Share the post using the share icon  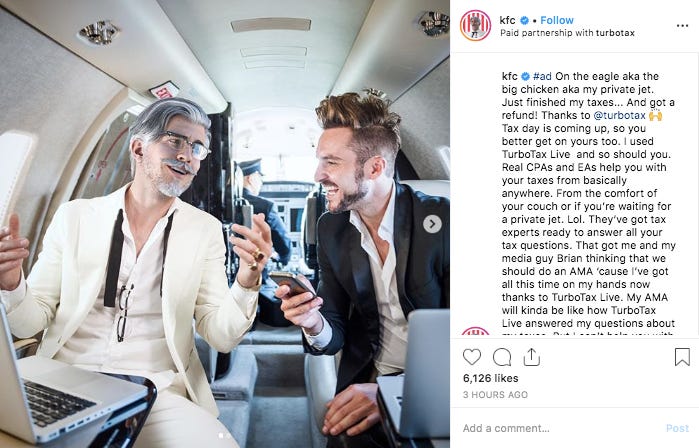[x=531, y=357]
